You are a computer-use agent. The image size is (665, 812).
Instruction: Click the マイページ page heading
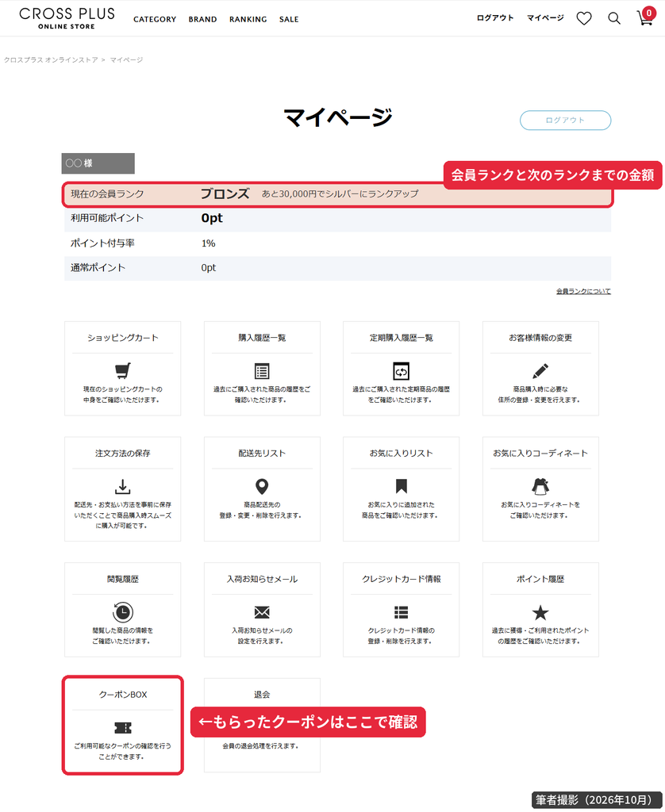click(338, 117)
